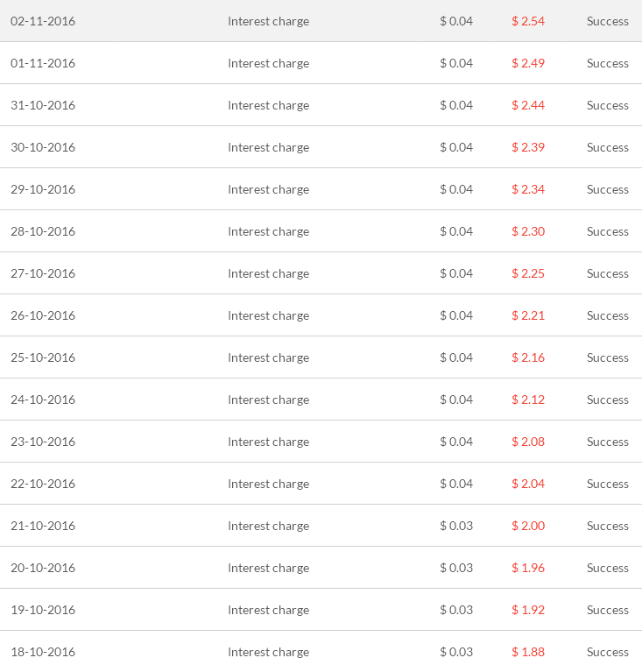642x672 pixels.
Task: Select the date 18-10-2016
Action: click(x=43, y=652)
